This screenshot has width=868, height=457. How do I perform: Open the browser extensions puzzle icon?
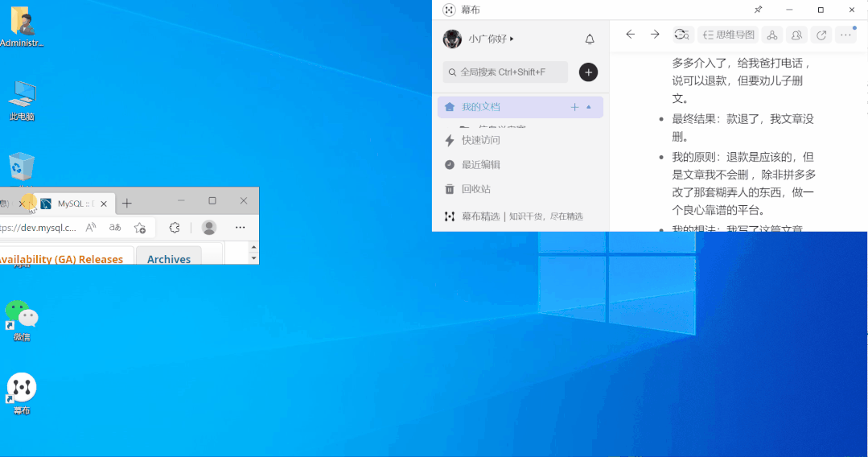(175, 228)
